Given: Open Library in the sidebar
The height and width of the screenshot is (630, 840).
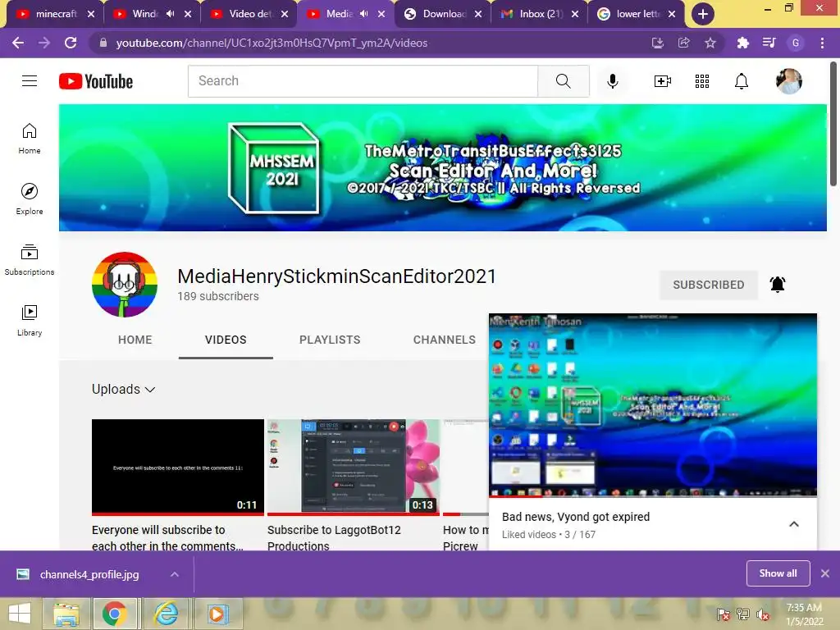Looking at the screenshot, I should tap(30, 320).
